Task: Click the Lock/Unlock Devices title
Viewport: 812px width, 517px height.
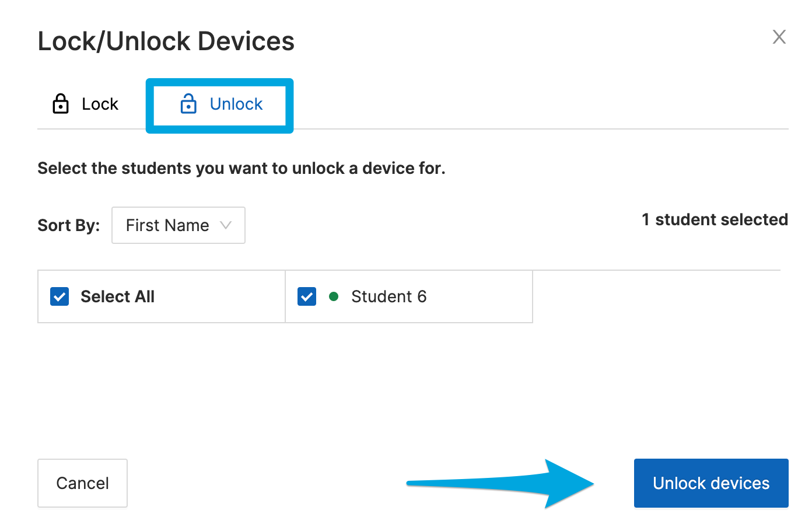Action: tap(166, 41)
